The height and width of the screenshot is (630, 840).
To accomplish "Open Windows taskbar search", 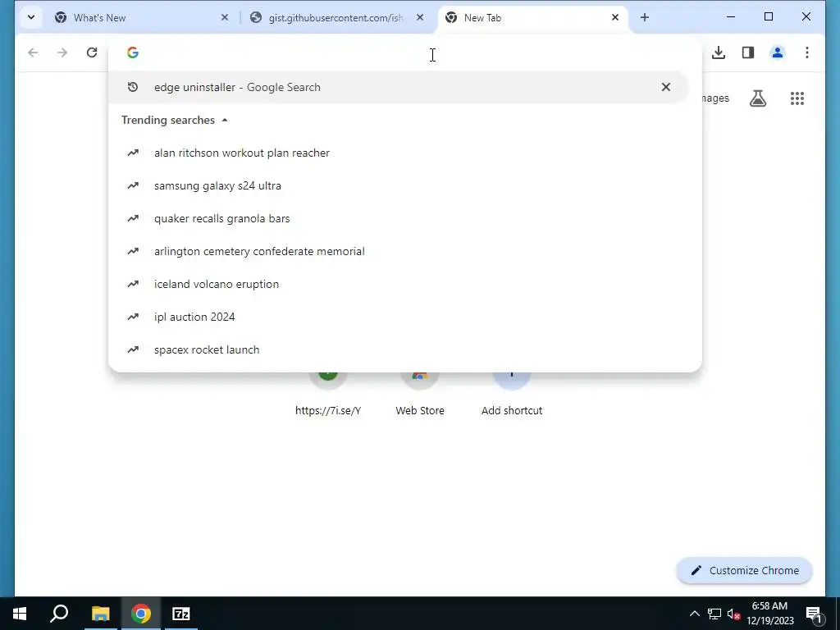I will 59,614.
